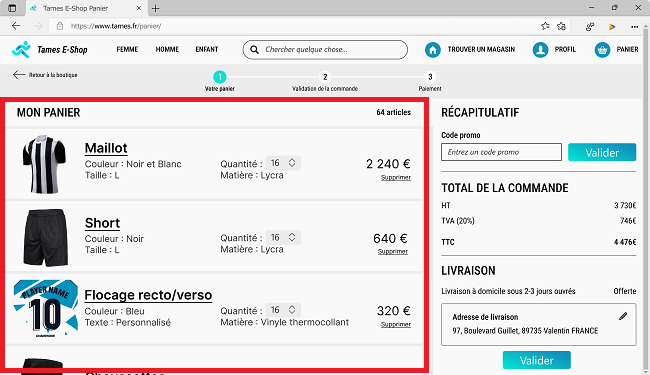Click the TVA amount 746€
This screenshot has width=650, height=375.
pos(628,221)
